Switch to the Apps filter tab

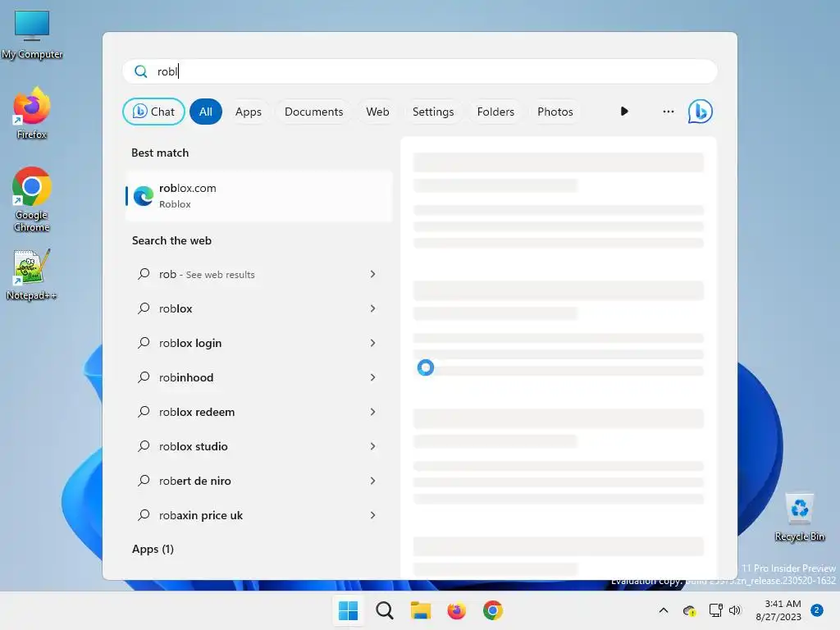(x=248, y=112)
